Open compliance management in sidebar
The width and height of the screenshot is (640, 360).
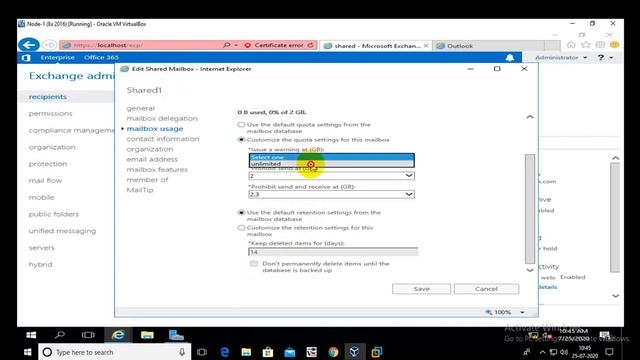71,130
